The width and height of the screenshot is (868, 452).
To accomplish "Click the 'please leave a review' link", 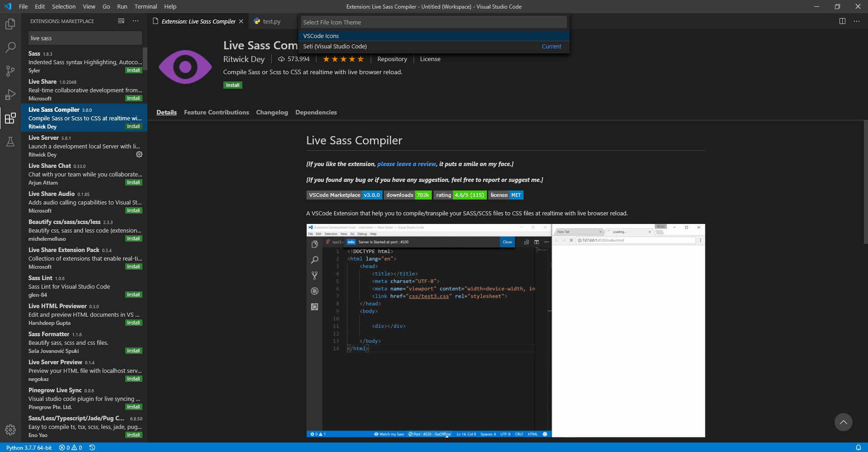I will (406, 164).
